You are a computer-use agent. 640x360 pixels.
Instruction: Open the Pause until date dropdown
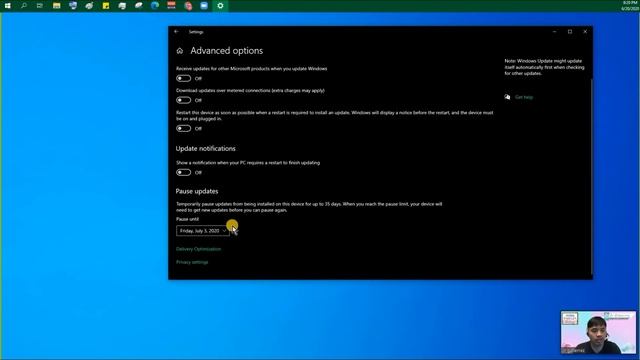(x=203, y=231)
